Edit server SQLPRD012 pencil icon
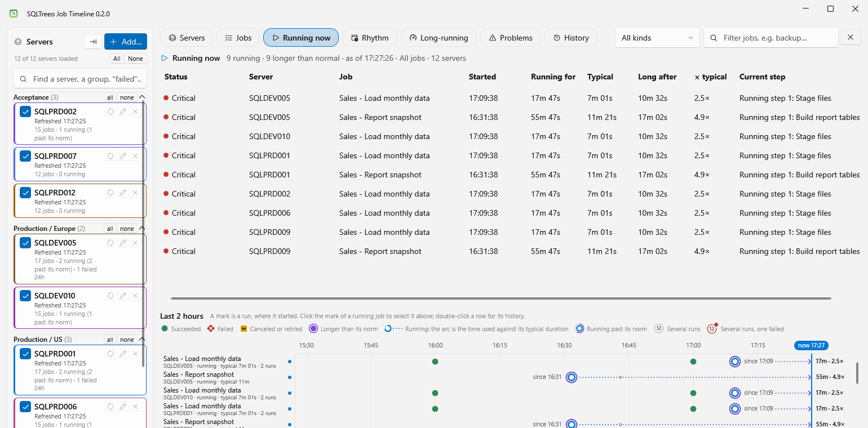Viewport: 868px width, 428px height. 123,193
